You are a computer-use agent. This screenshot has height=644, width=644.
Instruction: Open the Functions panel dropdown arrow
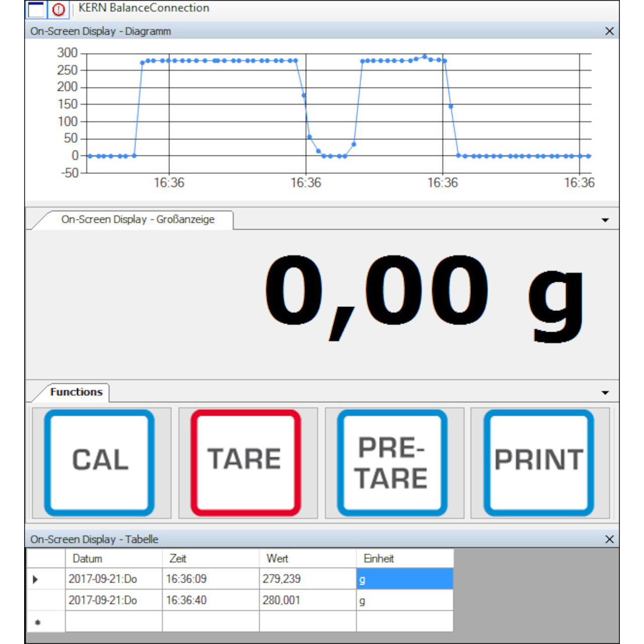pos(605,392)
